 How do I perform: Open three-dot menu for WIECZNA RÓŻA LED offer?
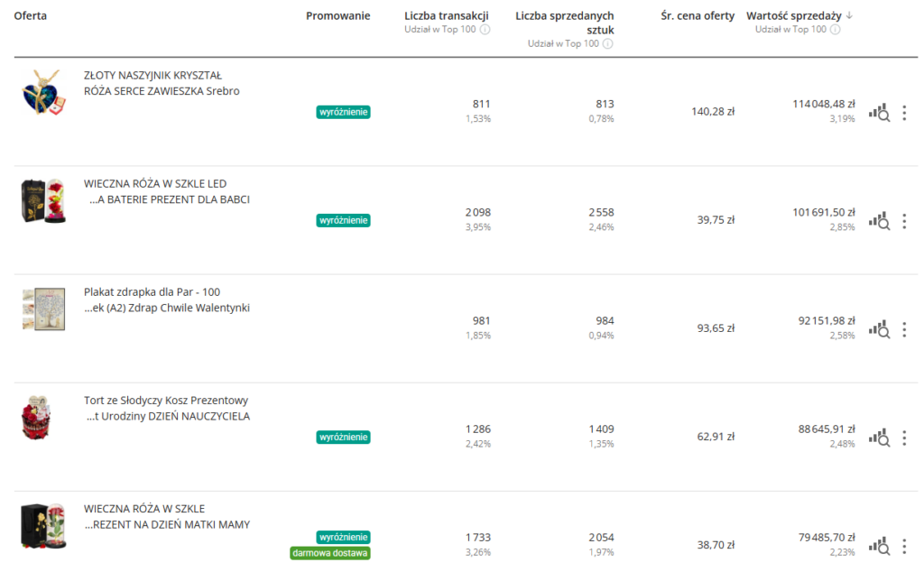coord(904,221)
